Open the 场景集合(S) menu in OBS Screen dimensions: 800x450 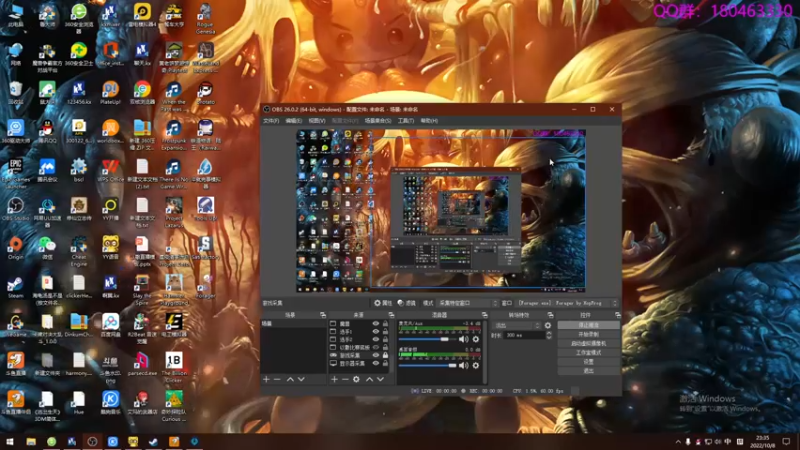pos(378,121)
